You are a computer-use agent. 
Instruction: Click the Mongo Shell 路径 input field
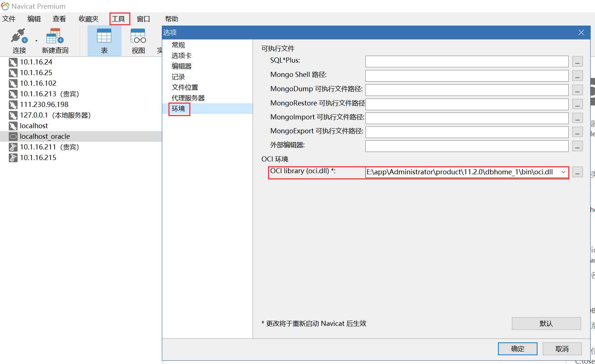pos(467,76)
